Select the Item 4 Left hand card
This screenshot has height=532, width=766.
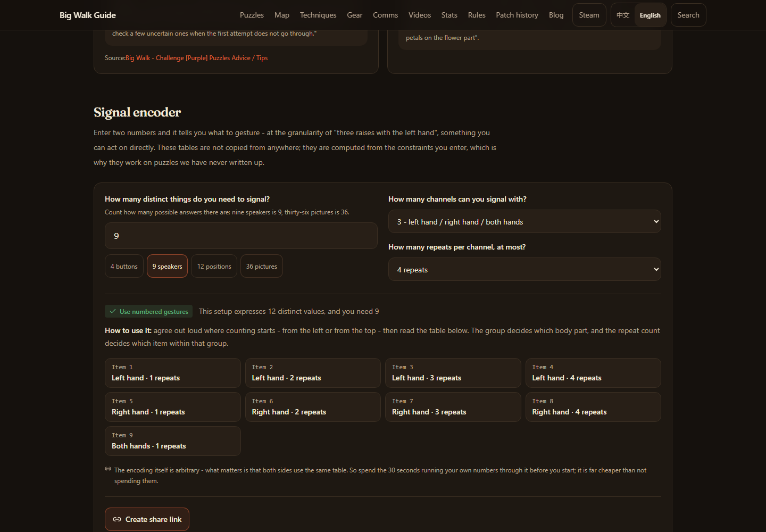pos(593,373)
